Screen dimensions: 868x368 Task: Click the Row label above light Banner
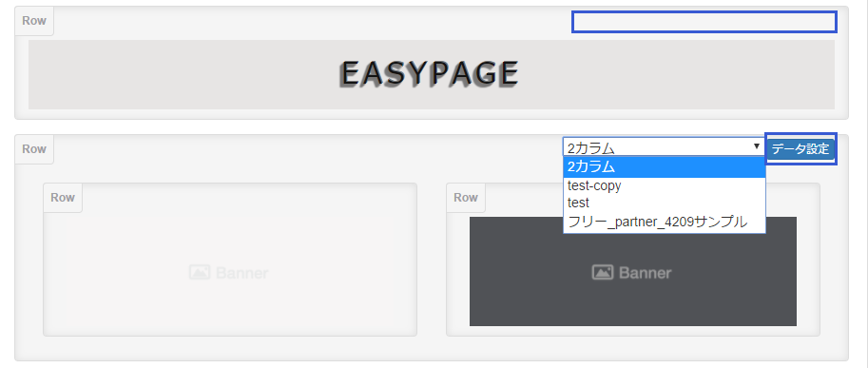coord(63,198)
